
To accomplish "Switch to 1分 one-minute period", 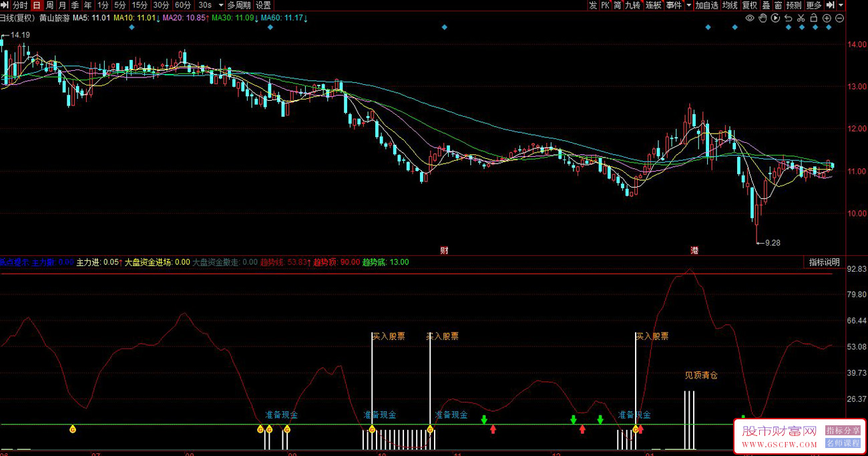I will tap(103, 5).
